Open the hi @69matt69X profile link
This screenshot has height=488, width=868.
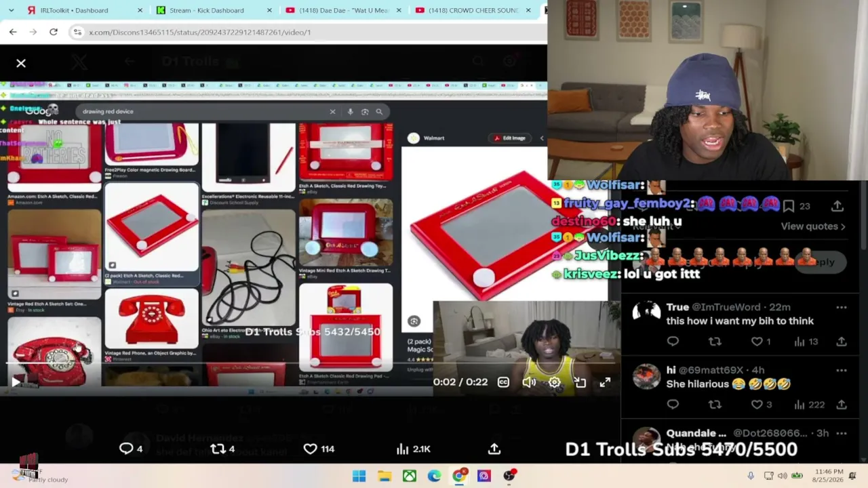(x=705, y=370)
